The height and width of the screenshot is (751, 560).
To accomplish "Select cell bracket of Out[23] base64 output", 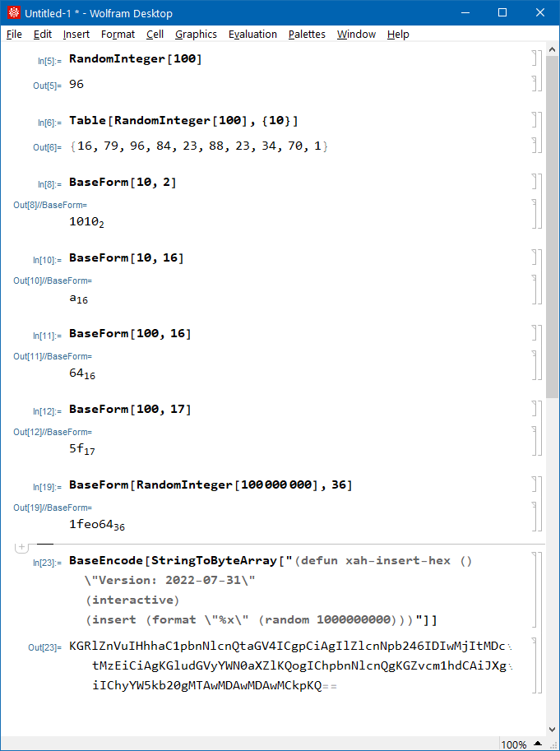I will 535,665.
